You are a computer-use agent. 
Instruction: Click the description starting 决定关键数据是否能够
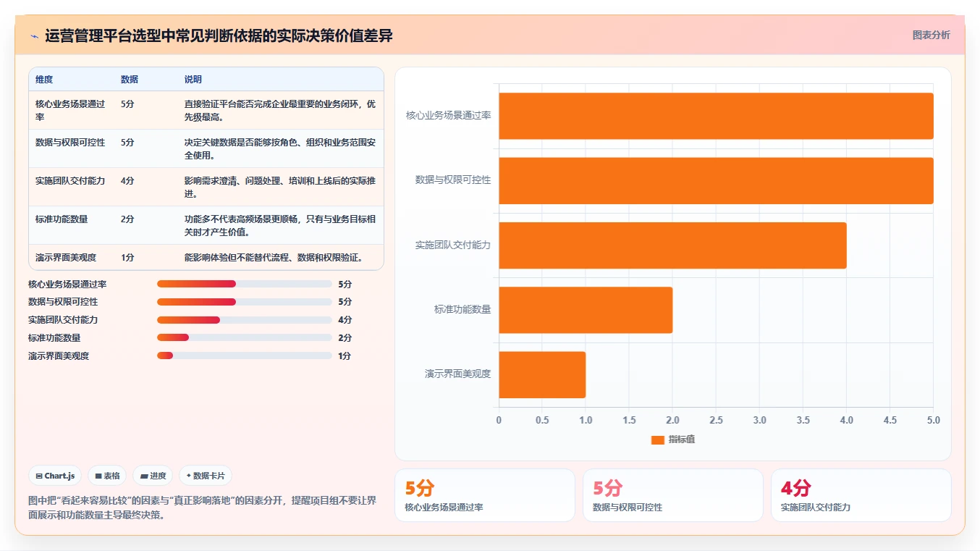pos(280,148)
